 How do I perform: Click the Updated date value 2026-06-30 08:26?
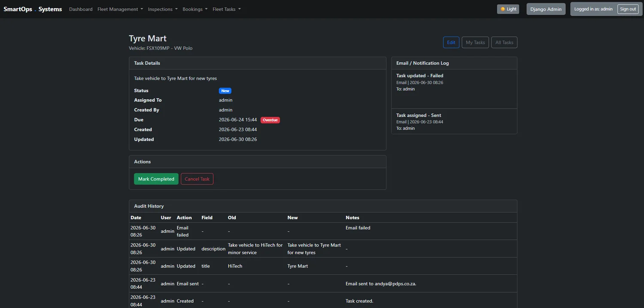coord(238,139)
